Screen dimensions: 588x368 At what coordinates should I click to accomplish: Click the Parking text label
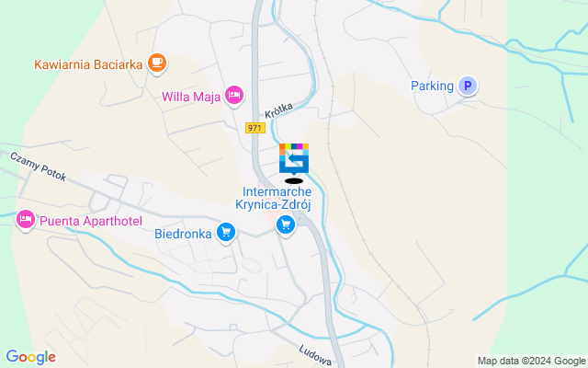coord(433,86)
